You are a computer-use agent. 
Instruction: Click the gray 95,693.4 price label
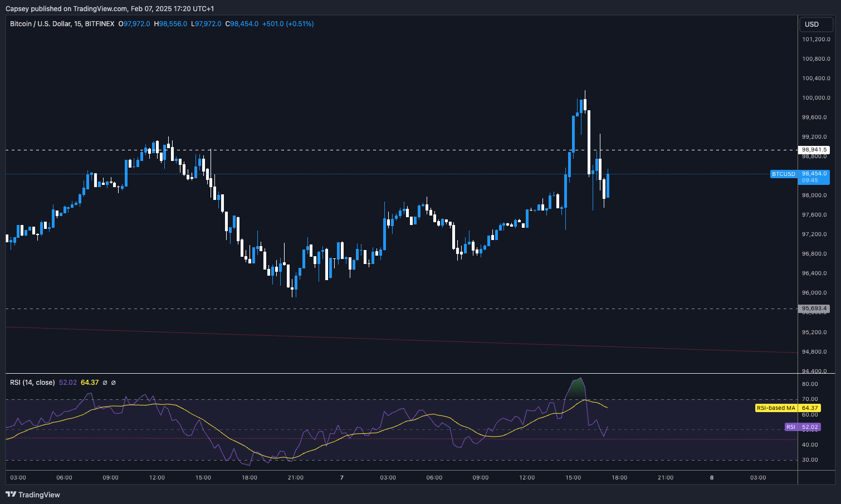814,309
